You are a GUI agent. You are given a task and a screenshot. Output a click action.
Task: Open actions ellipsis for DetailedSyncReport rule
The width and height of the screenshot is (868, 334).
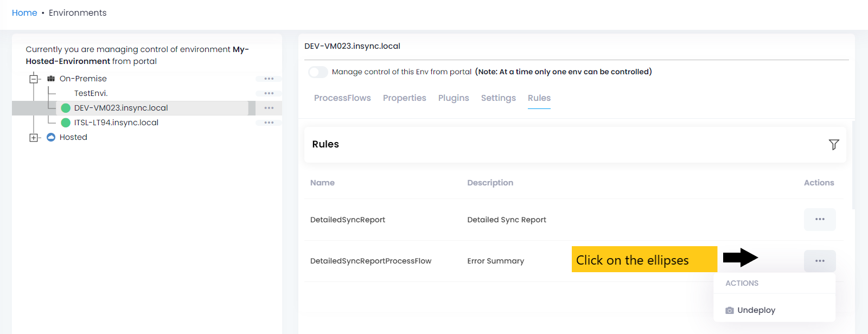point(820,220)
